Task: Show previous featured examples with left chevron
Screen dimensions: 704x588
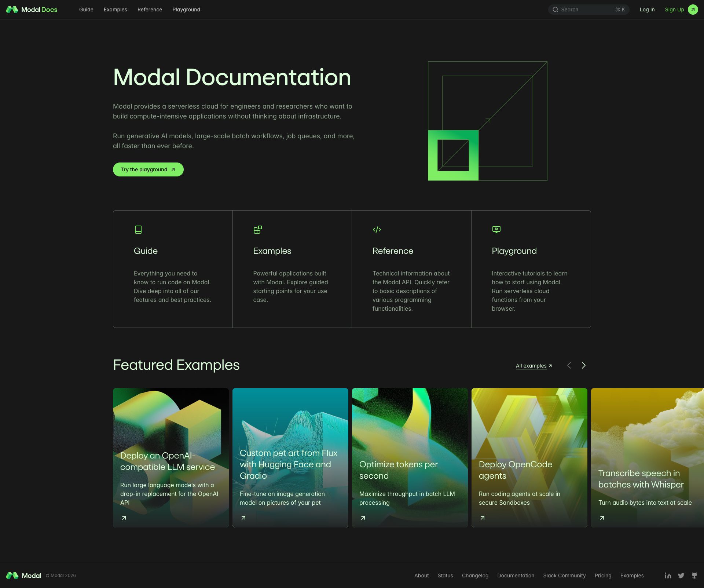Action: (569, 365)
